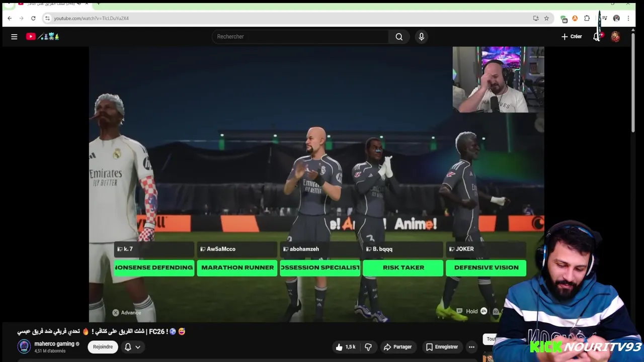Click the "4,51 M d'abonnés" subscriber count
This screenshot has width=644, height=362.
(50, 351)
